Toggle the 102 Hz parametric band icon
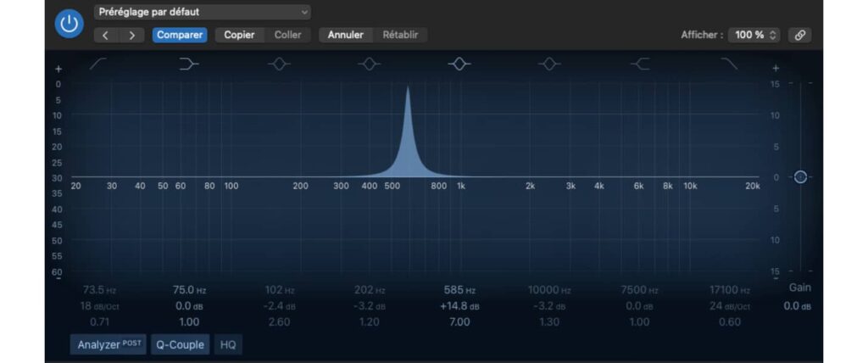This screenshot has height=363, width=868. pos(279,64)
